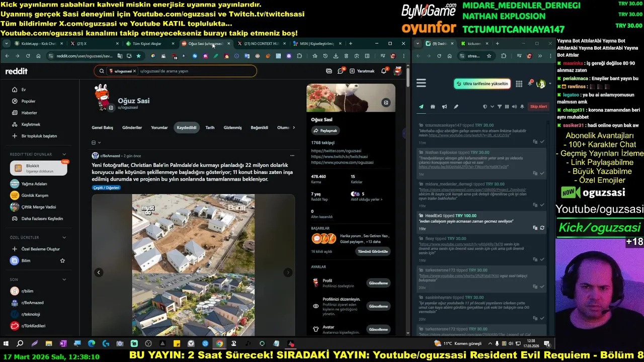
Task: Open Chrome from the taskbar
Action: pyautogui.click(x=219, y=344)
